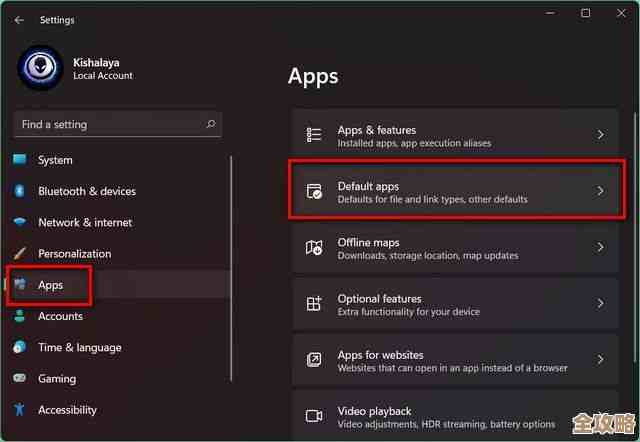Screen dimensions: 640x442
Task: Click the sidebar navigation scrollbar
Action: pos(231,269)
